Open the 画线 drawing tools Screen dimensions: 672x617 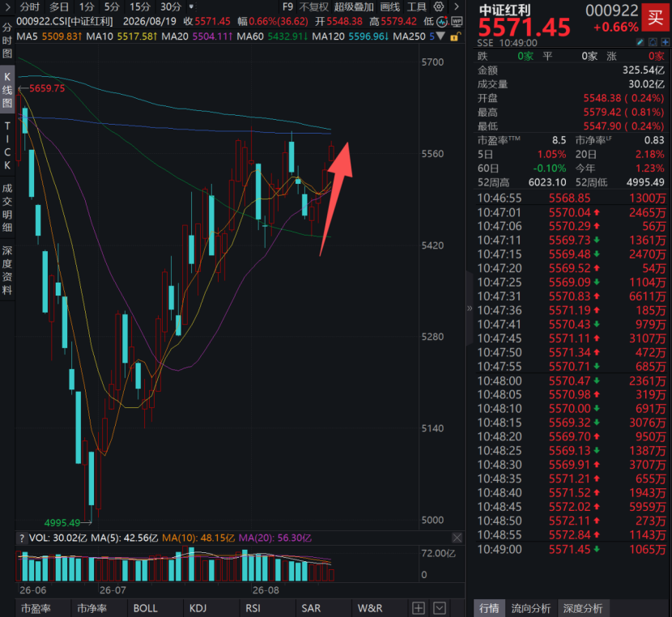390,6
